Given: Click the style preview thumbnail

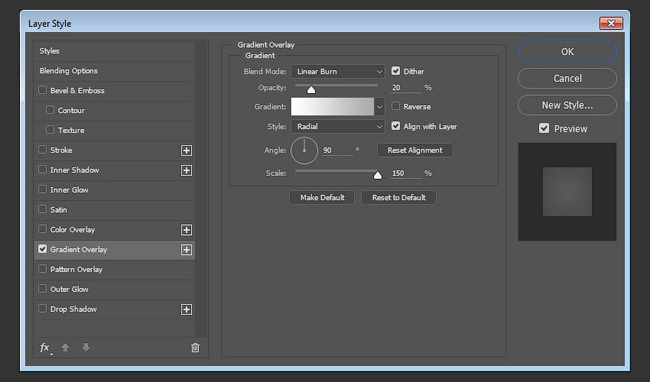Looking at the screenshot, I should pyautogui.click(x=567, y=192).
